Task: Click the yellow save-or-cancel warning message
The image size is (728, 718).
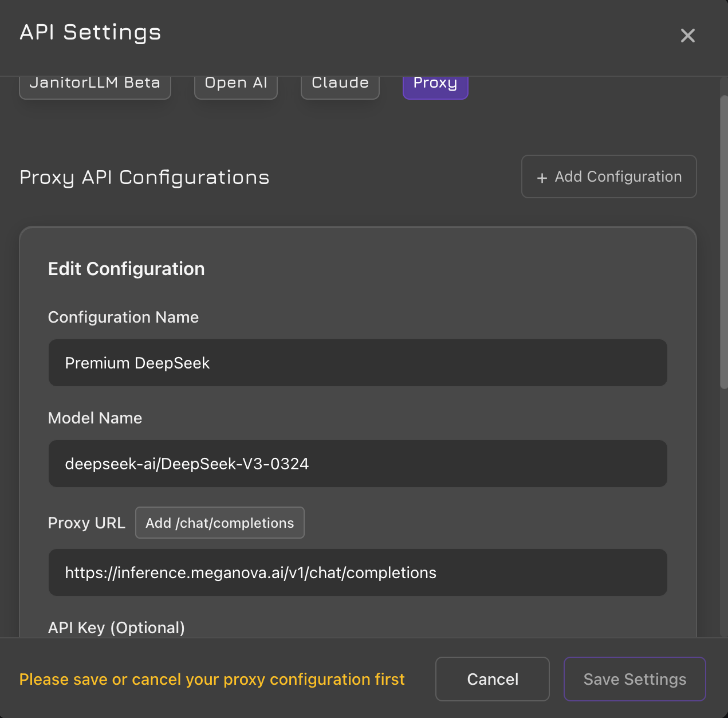Action: [212, 680]
